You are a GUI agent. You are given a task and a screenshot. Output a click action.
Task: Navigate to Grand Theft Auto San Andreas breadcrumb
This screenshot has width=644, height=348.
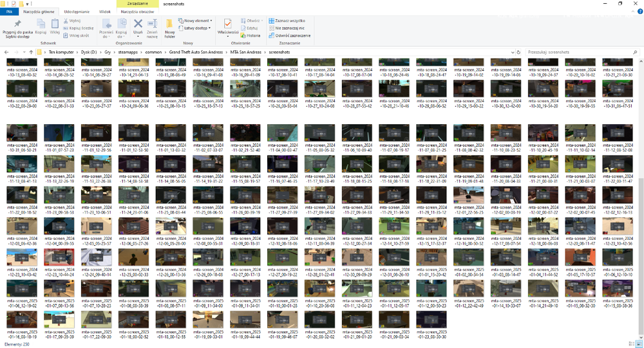click(196, 52)
